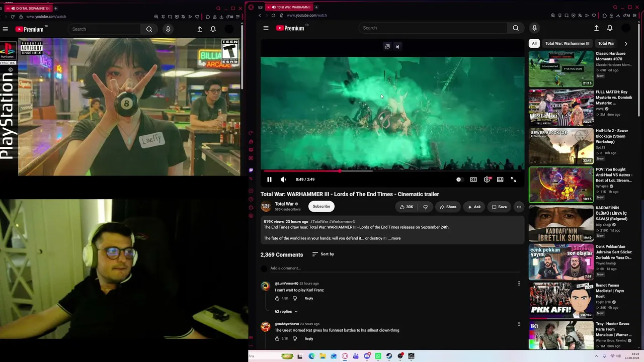Select the Total War: Warhammer III chip
Screen dimensions: 644x362
click(567, 43)
